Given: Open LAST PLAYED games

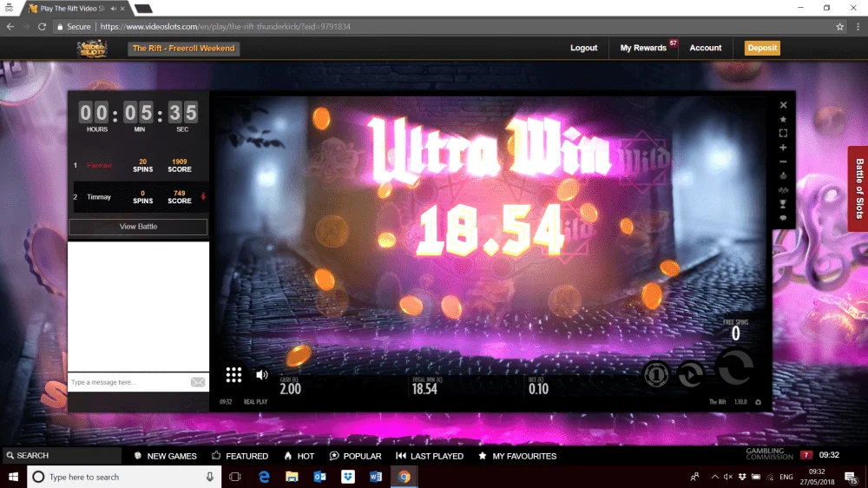Looking at the screenshot, I should 430,456.
